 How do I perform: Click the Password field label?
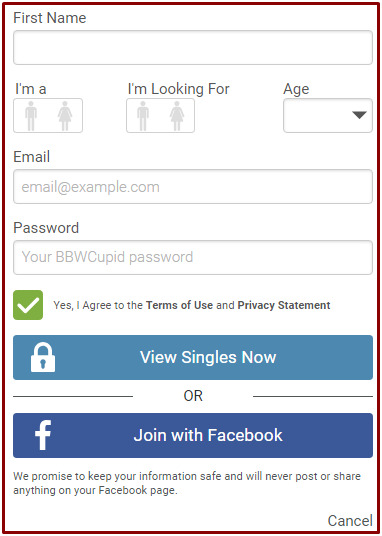(46, 228)
